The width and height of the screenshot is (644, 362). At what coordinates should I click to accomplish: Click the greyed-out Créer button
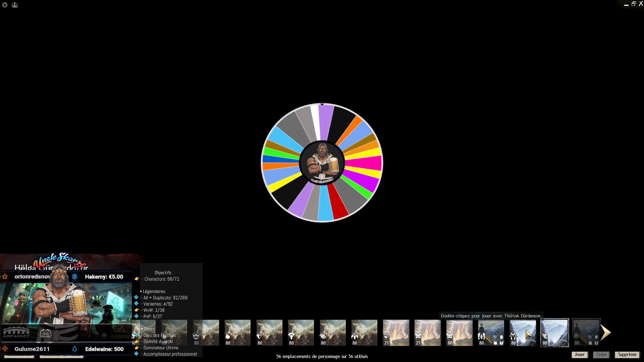tap(601, 355)
